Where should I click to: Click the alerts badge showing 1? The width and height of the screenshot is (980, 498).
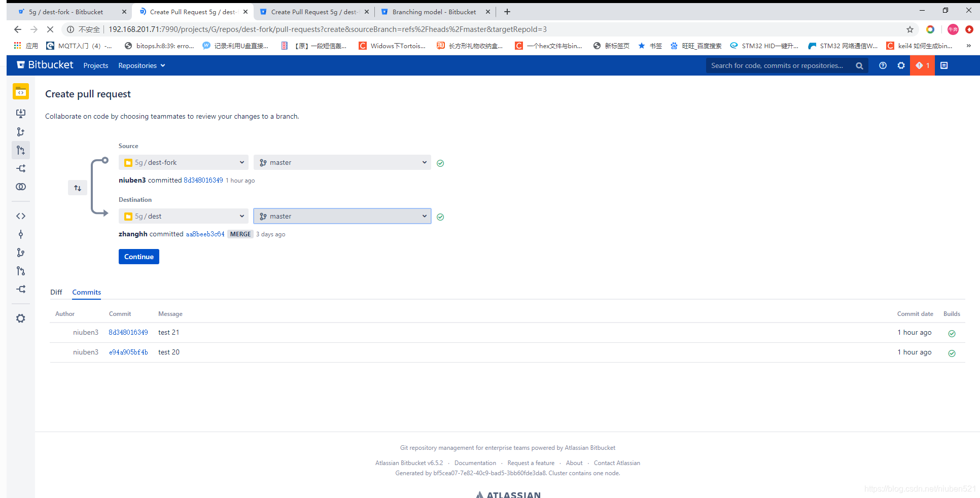pyautogui.click(x=922, y=65)
